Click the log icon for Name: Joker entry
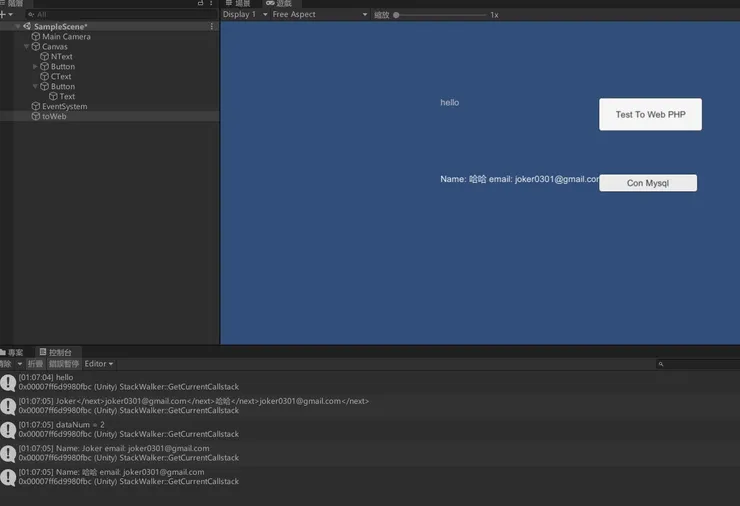740x506 pixels. [x=8, y=453]
